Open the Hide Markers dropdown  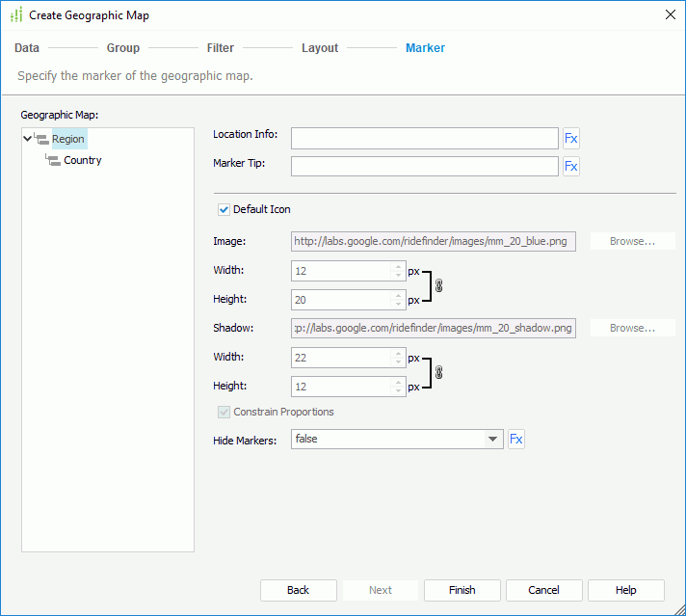pyautogui.click(x=492, y=440)
